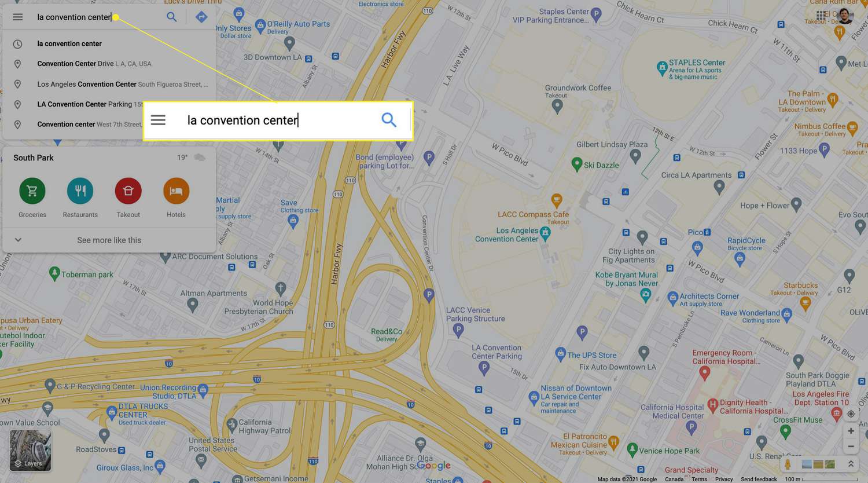
Task: Choose the Takeout category icon
Action: pos(128,191)
